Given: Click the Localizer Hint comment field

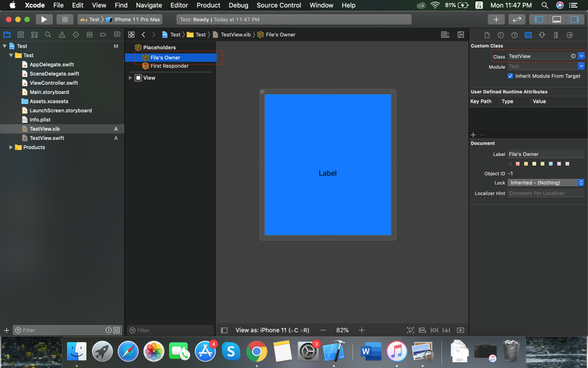Looking at the screenshot, I should click(x=546, y=193).
